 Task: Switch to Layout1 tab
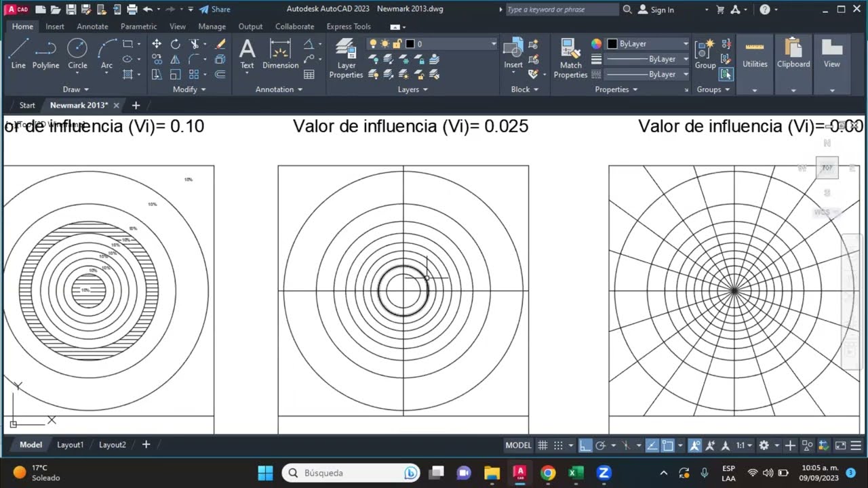(x=71, y=445)
